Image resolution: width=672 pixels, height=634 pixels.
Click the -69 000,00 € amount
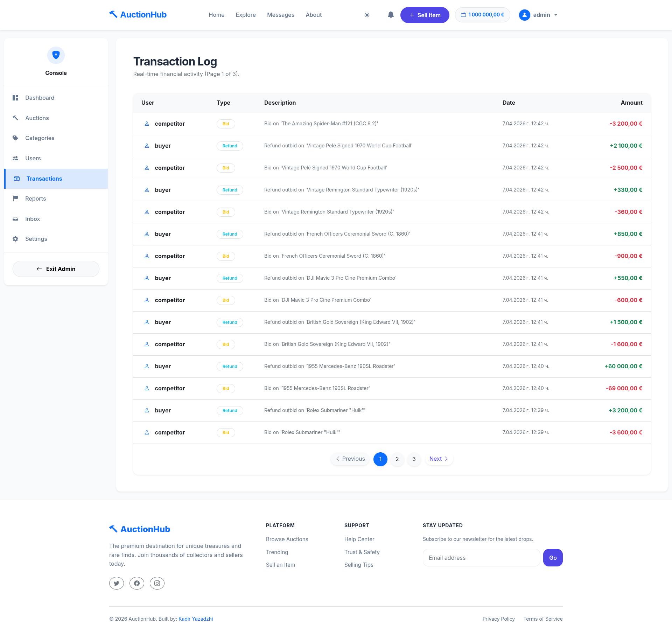click(x=624, y=388)
